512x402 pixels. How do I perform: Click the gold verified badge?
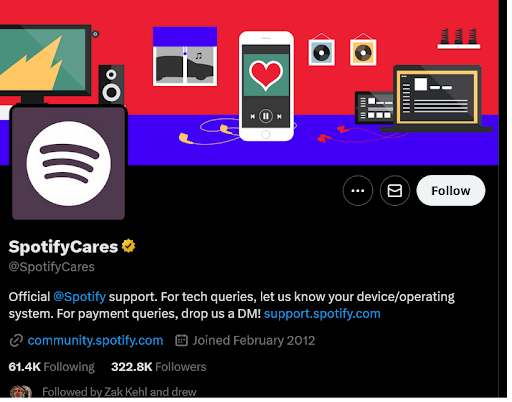click(x=128, y=246)
